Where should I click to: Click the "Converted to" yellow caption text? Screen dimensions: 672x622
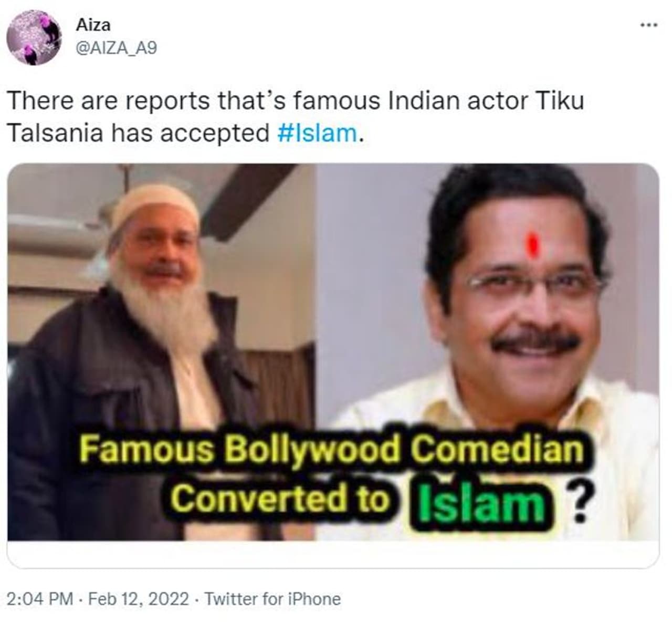point(281,498)
